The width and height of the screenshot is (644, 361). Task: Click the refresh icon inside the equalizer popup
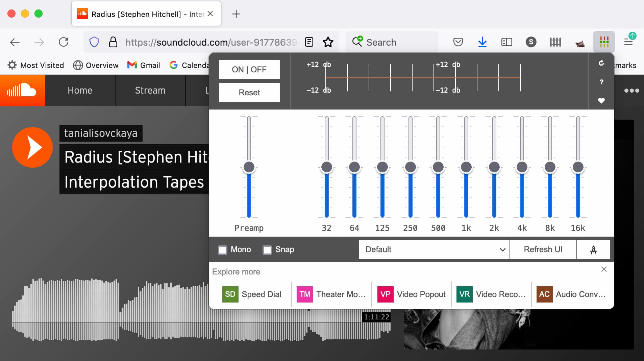[601, 63]
